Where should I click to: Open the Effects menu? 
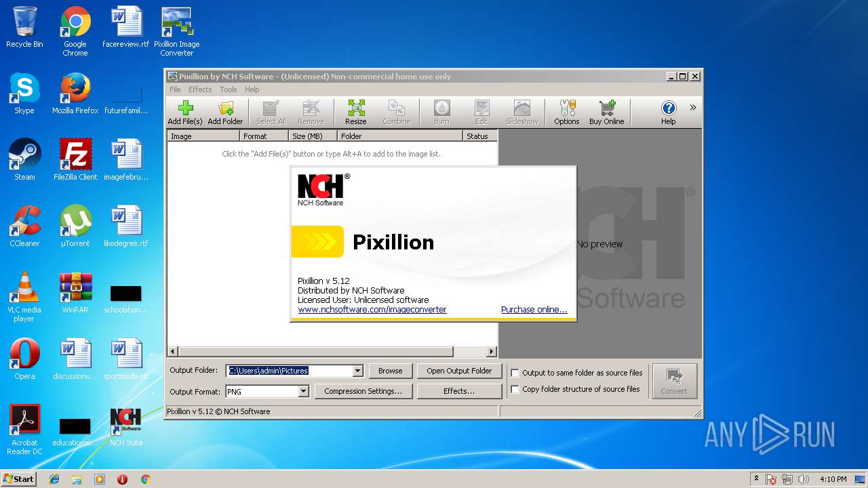(x=200, y=89)
